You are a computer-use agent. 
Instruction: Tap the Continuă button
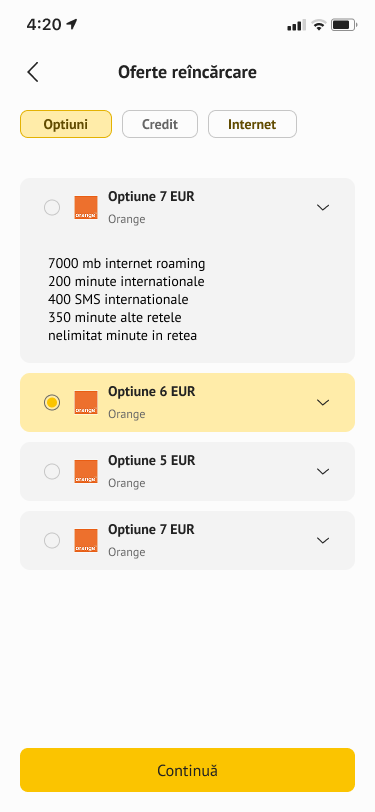[188, 770]
